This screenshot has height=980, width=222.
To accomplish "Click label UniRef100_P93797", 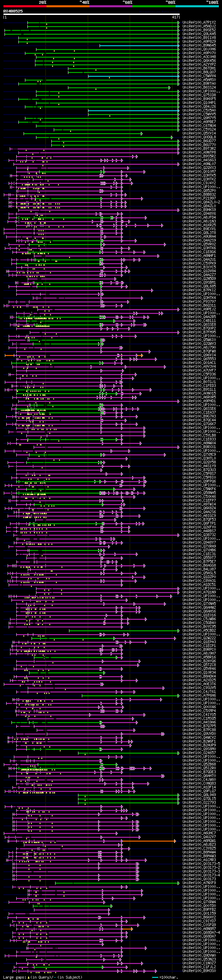I will point(199,302).
